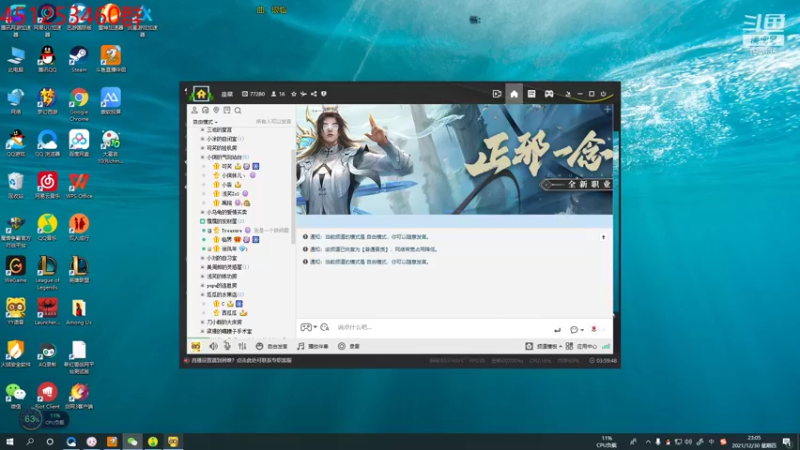Open WPS Office desktop icon
Viewport: 800px width, 450px height.
(x=79, y=186)
